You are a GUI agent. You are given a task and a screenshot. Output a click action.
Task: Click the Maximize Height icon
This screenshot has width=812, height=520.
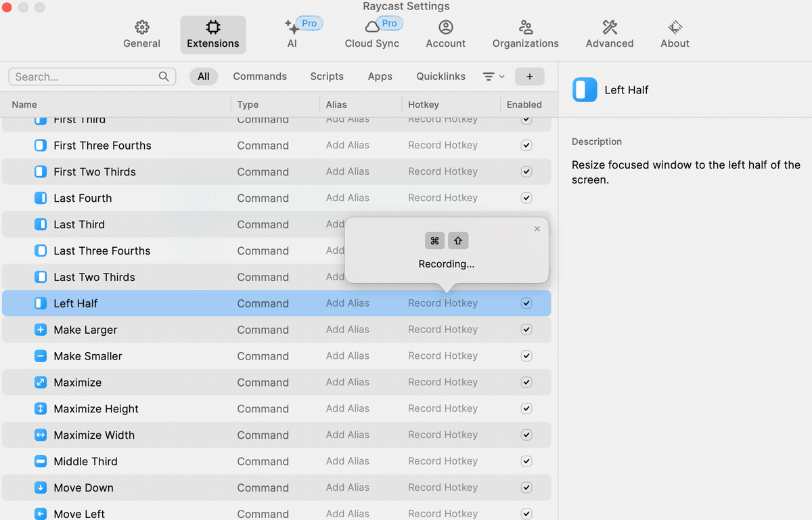point(41,409)
